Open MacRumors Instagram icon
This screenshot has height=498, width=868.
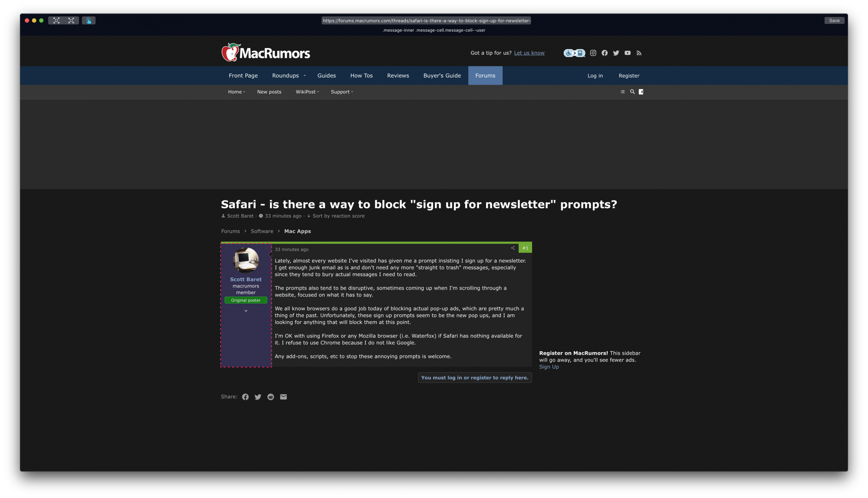point(593,53)
